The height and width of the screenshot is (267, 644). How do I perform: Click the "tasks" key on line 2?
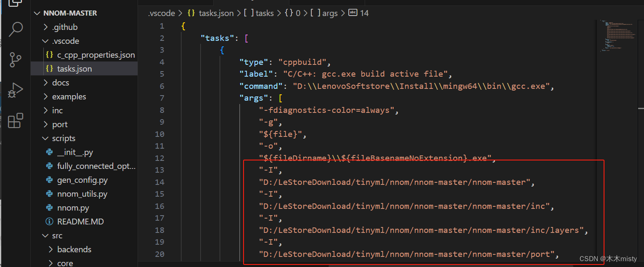[217, 38]
